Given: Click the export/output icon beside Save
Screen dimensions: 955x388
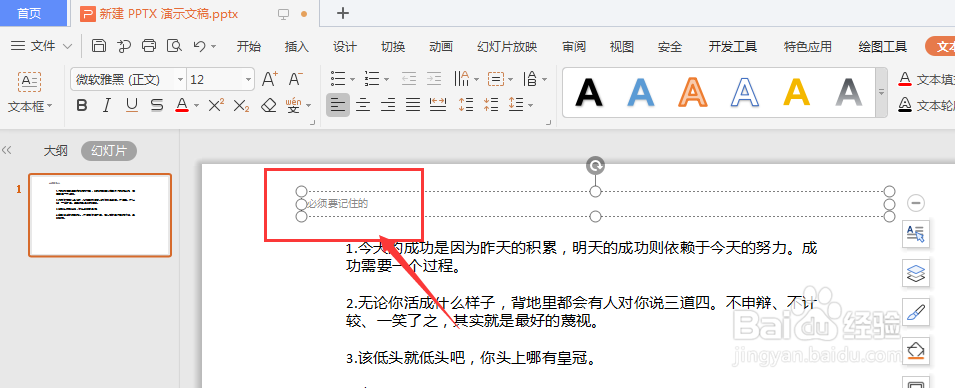Looking at the screenshot, I should (124, 46).
